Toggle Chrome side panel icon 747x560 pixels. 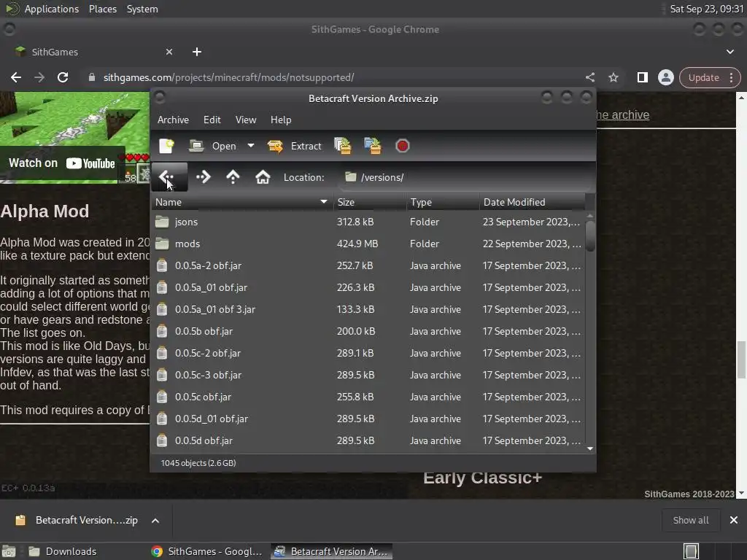642,77
